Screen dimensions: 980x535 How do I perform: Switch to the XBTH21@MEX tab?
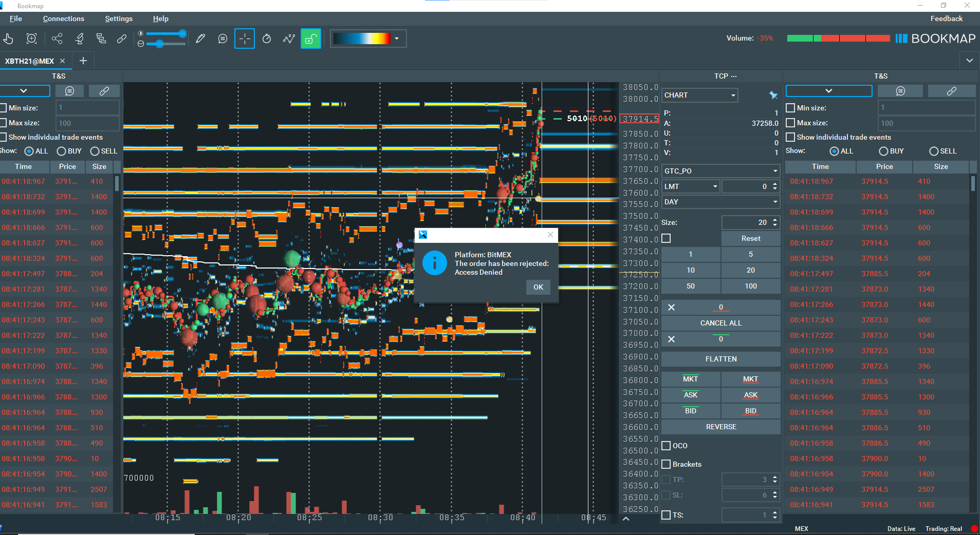(29, 61)
